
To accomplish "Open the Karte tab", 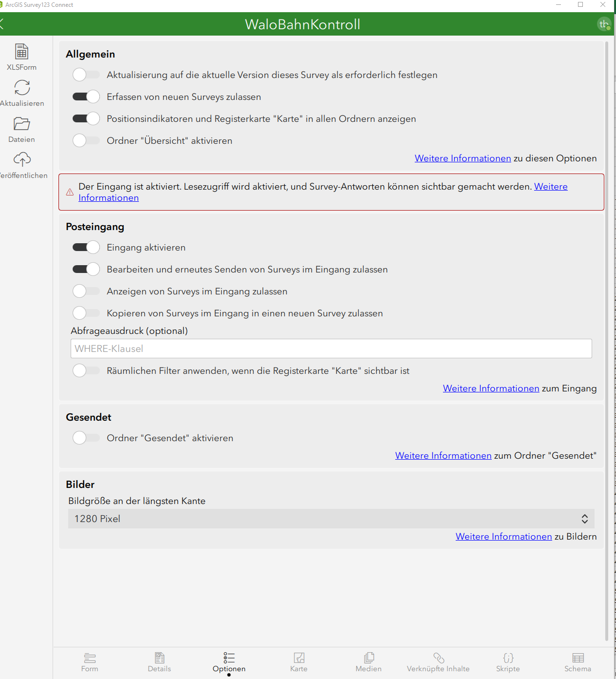I will click(x=299, y=662).
